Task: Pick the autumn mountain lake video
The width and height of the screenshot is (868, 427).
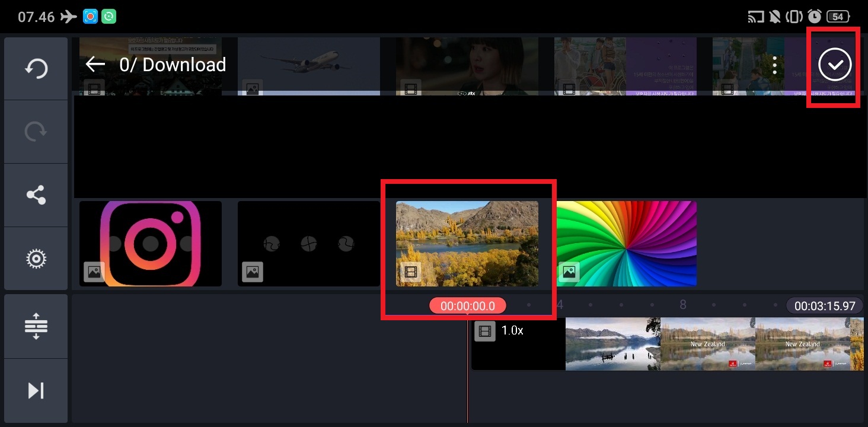Action: point(467,244)
